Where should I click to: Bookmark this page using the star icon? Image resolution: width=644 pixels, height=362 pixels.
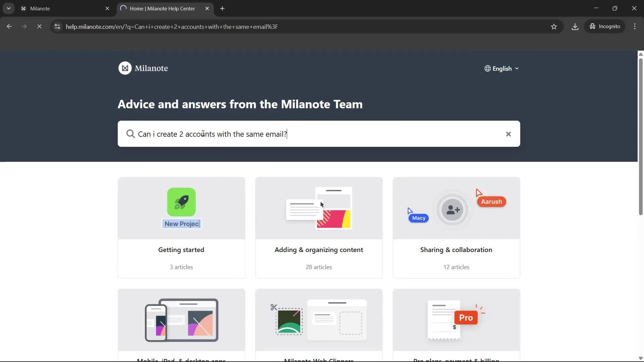tap(554, 26)
